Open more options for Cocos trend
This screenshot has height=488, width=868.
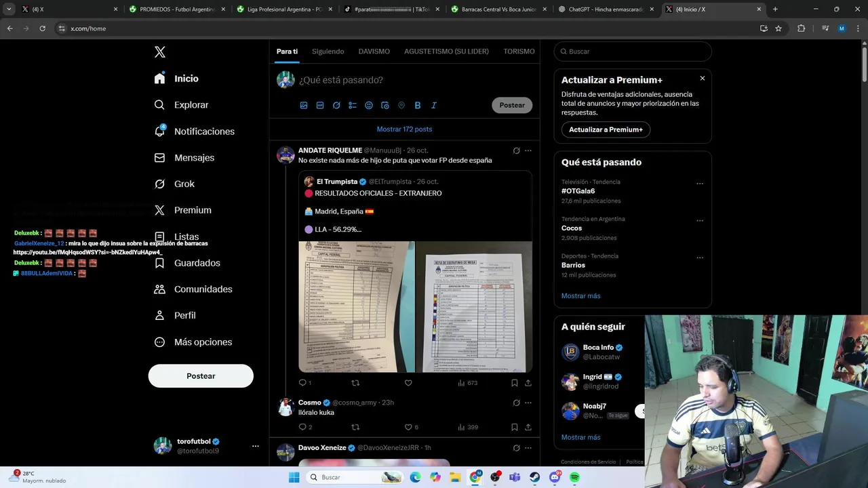(x=700, y=221)
